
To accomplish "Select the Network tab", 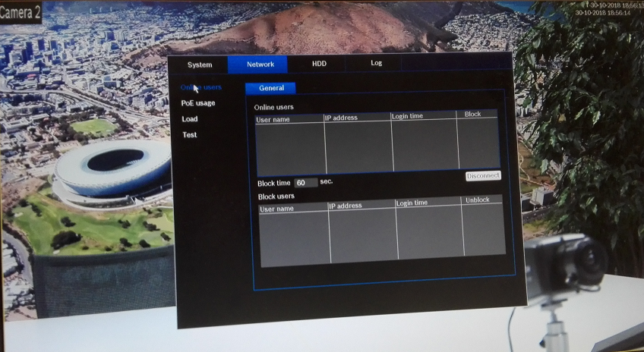I will click(260, 64).
